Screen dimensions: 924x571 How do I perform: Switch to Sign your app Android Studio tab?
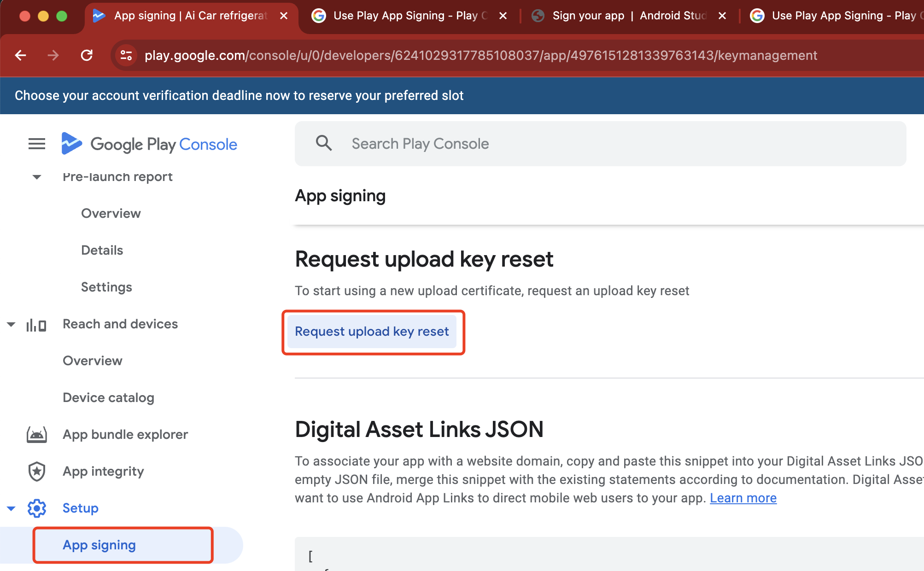(x=629, y=16)
